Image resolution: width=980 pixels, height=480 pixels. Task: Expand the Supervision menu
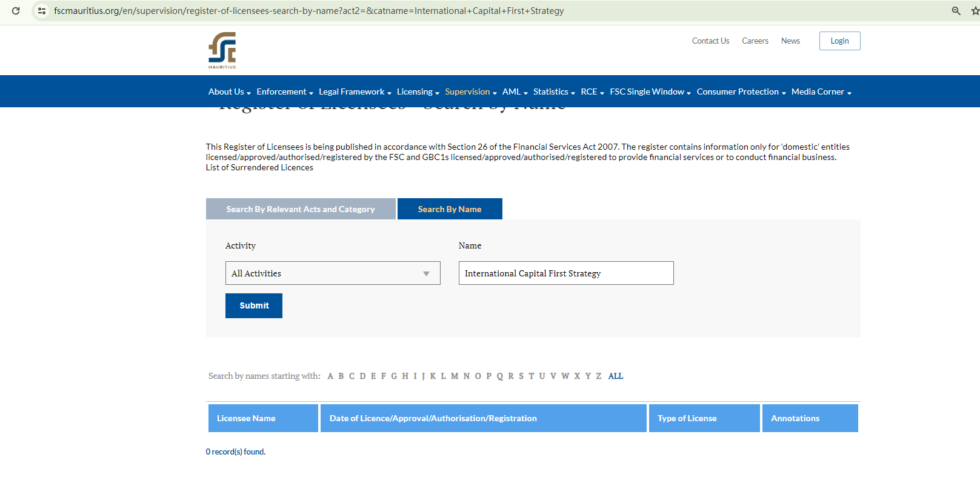click(x=471, y=92)
